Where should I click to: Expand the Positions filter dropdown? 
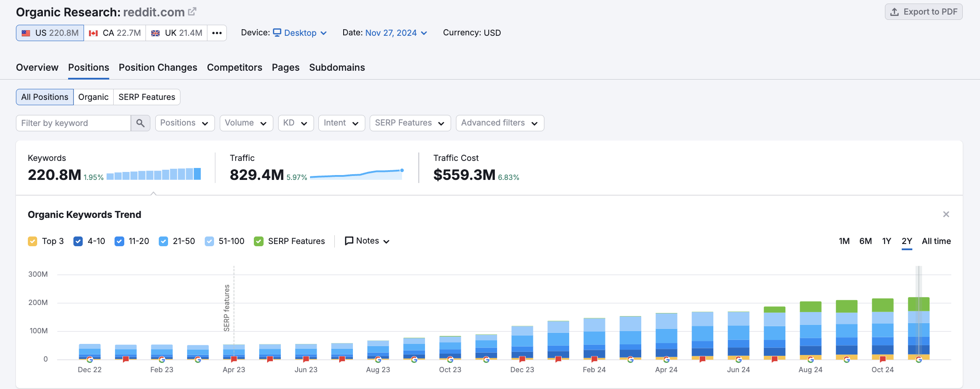185,123
